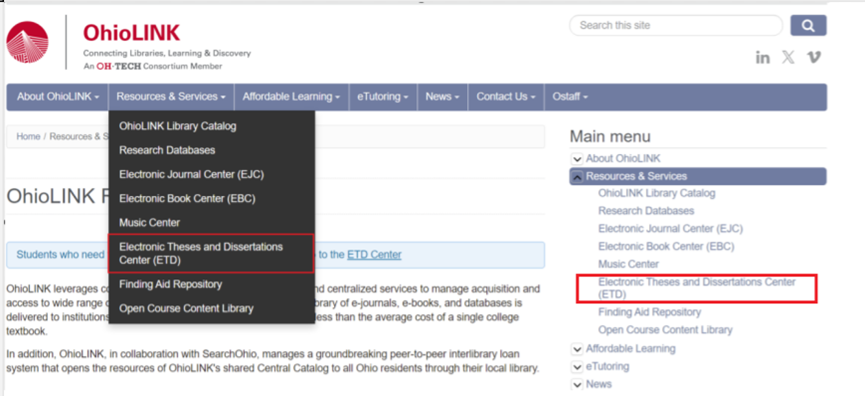Open the Affordable Learning nav dropdown
This screenshot has height=396, width=865.
291,97
